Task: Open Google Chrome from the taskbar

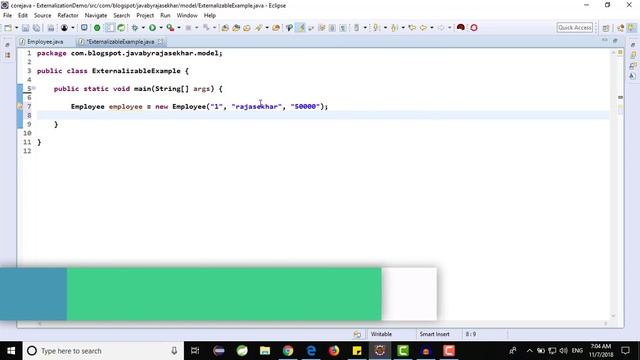Action: click(288, 351)
